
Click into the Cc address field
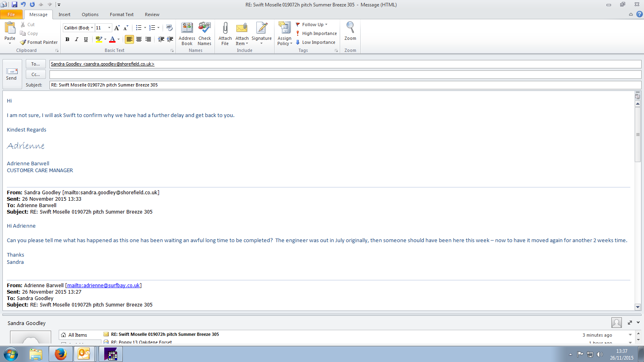pos(345,74)
